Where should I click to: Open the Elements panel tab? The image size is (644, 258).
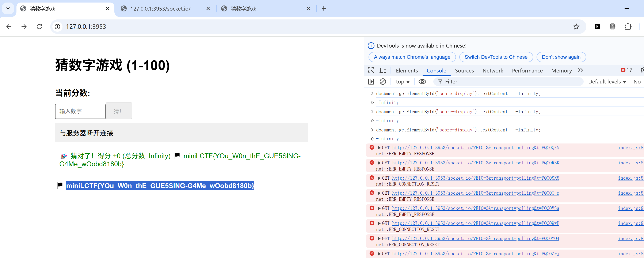407,71
